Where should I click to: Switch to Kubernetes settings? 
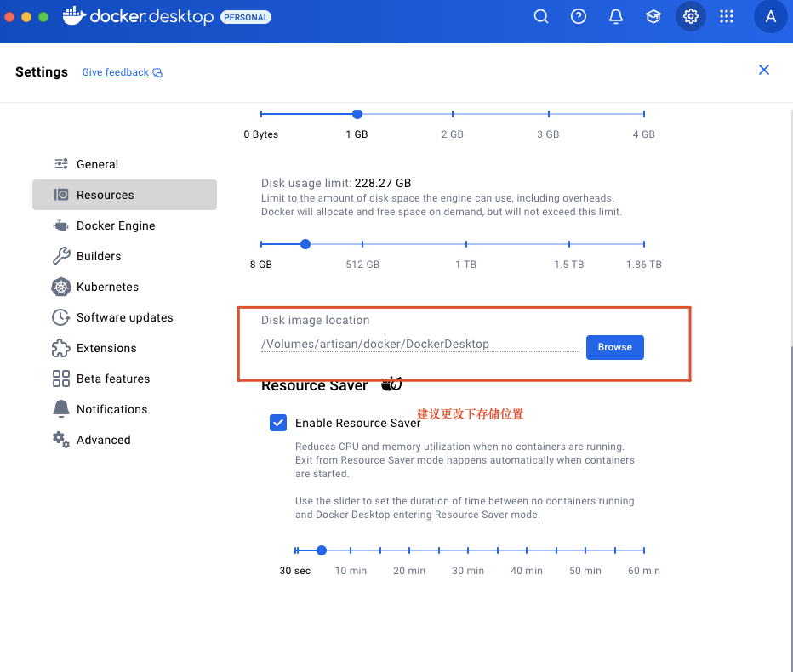coord(124,287)
